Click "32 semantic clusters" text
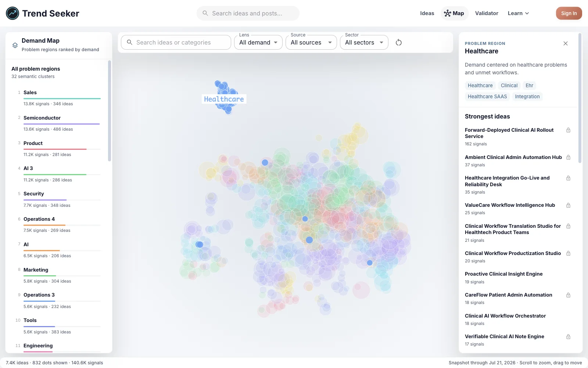 pyautogui.click(x=33, y=77)
